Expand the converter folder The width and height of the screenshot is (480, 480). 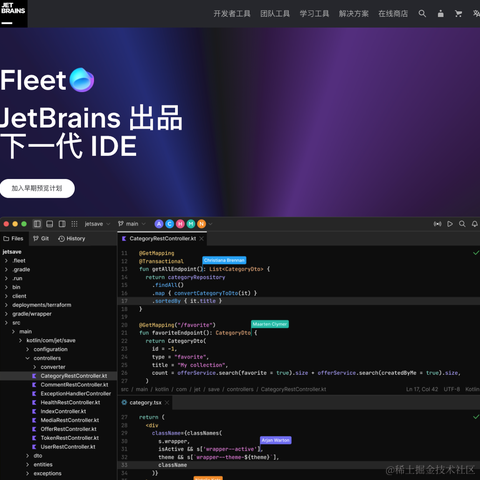coord(35,367)
